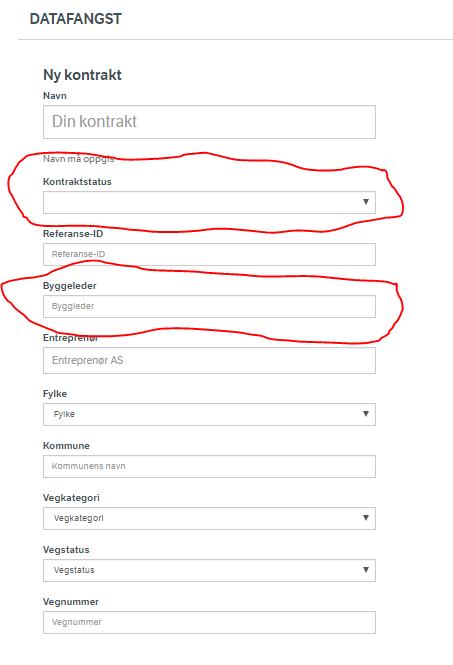Click the Kommunens navn input field
The image size is (453, 665).
pyautogui.click(x=209, y=467)
